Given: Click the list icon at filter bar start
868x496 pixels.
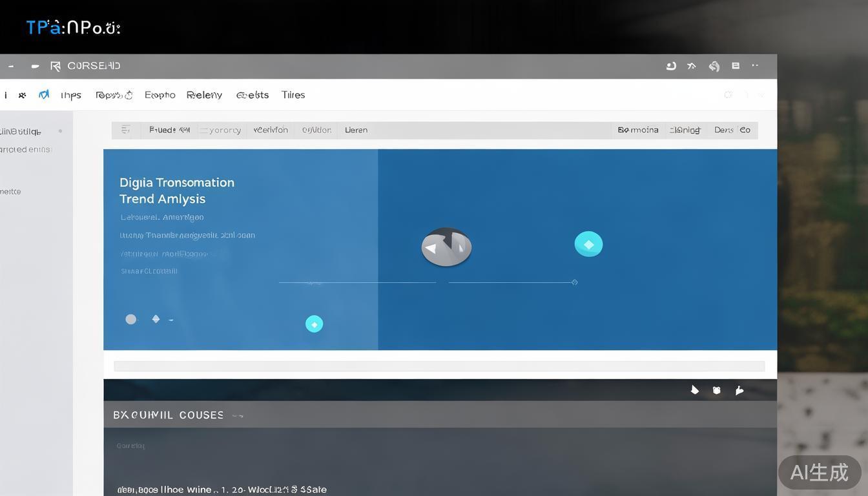Looking at the screenshot, I should click(x=126, y=130).
